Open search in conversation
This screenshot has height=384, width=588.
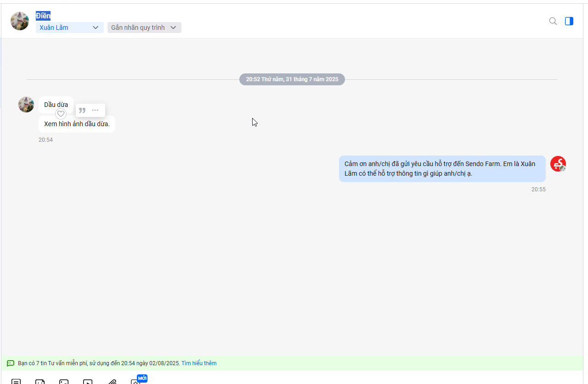coord(553,21)
